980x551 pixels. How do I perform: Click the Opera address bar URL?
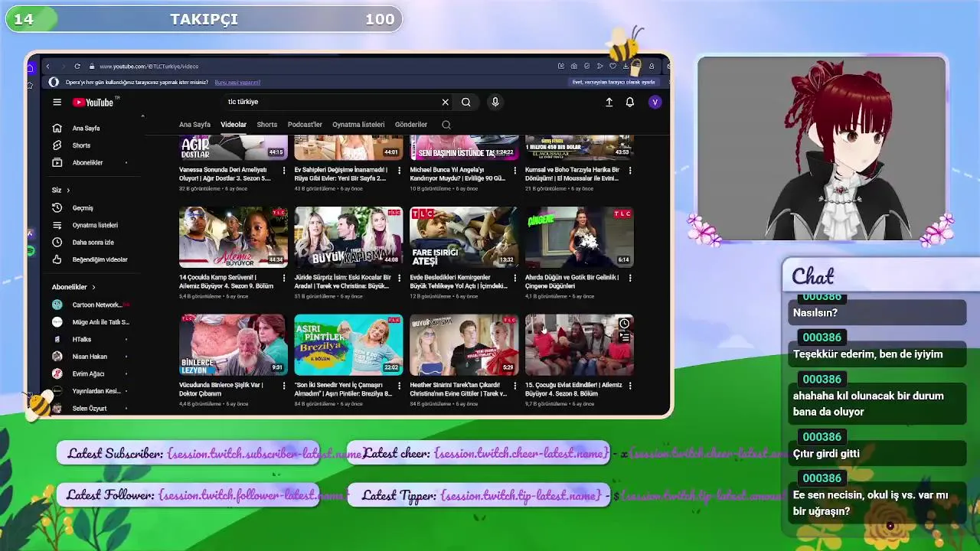coord(149,67)
